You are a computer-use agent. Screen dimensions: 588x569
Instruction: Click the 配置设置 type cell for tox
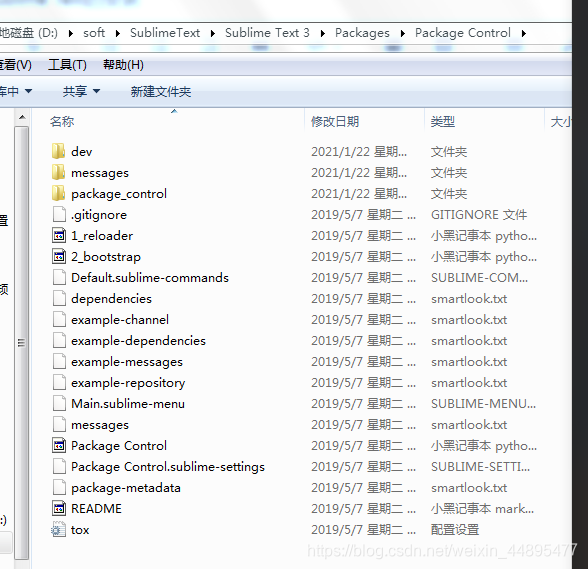(x=455, y=530)
